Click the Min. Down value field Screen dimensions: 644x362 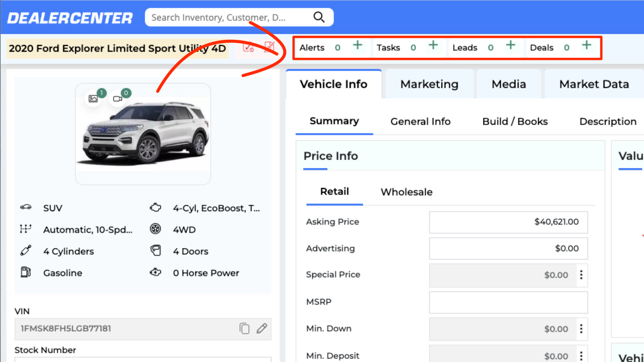(502, 329)
